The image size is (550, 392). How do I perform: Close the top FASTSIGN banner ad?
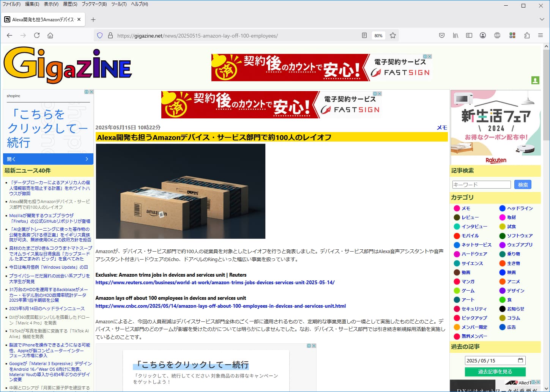pos(430,57)
